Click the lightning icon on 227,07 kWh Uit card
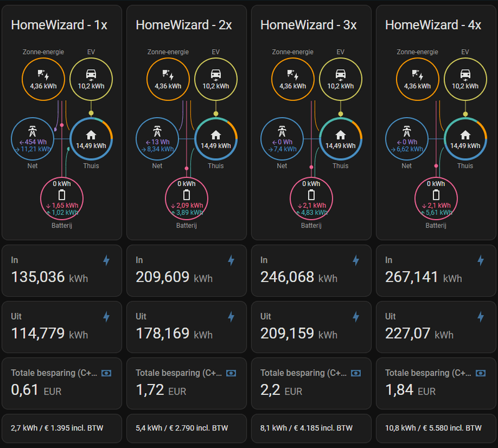Viewport: 498px width, 448px height. coord(481,317)
